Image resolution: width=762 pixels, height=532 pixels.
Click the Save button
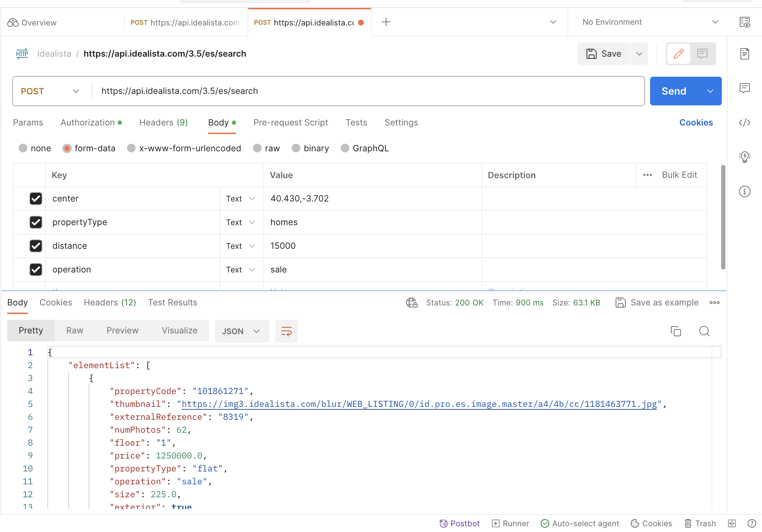point(603,54)
